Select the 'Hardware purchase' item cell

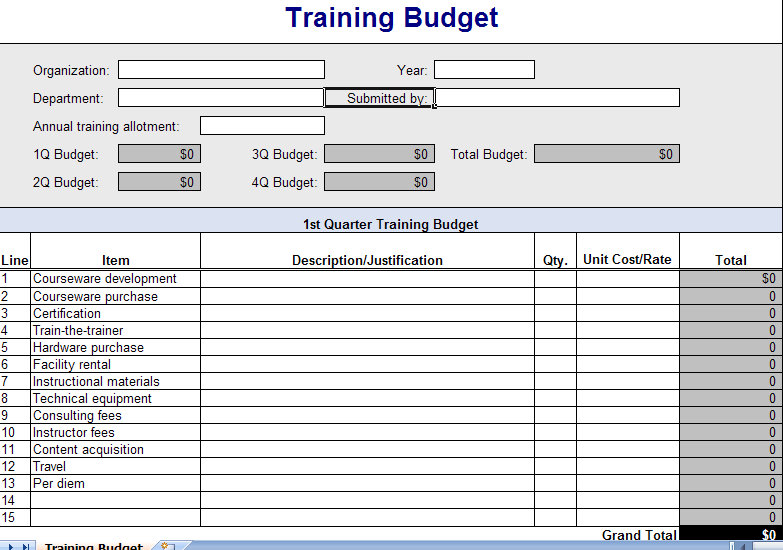point(115,347)
